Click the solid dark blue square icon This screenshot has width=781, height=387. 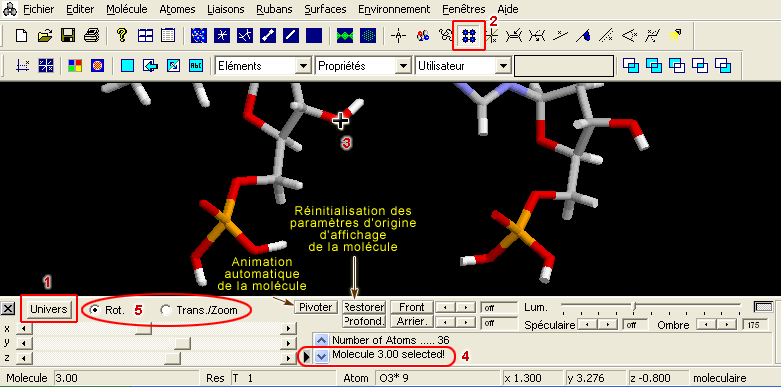pos(314,35)
